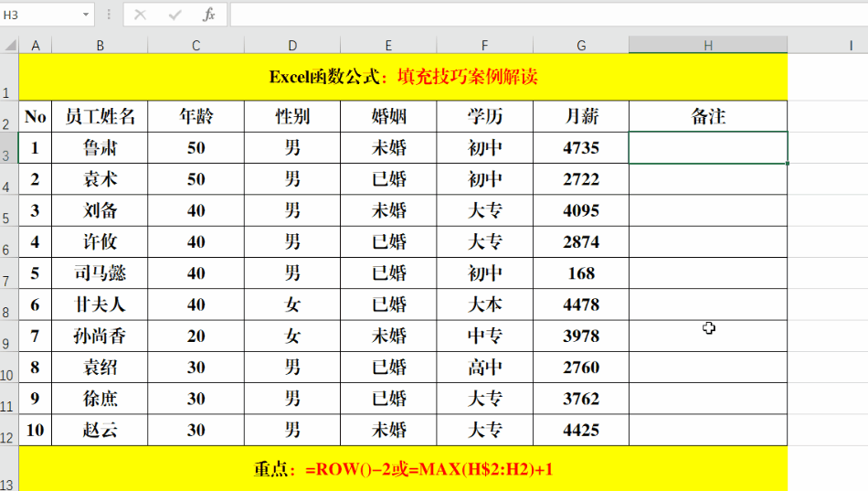Click the name cell '赵云'
Screen dimensions: 868x491
[x=100, y=430]
